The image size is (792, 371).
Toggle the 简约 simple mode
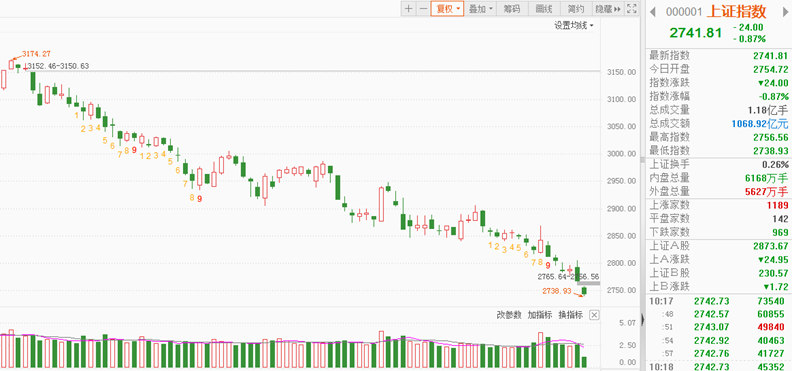[575, 9]
